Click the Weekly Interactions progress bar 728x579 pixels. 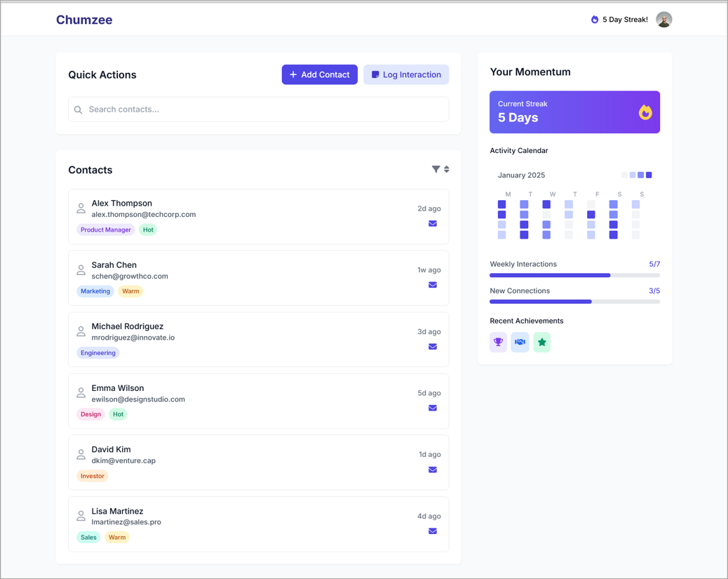click(575, 275)
